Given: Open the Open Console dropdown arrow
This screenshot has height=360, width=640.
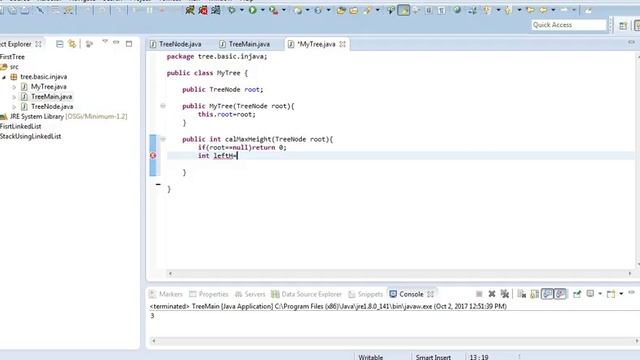Looking at the screenshot, I should coord(621,293).
